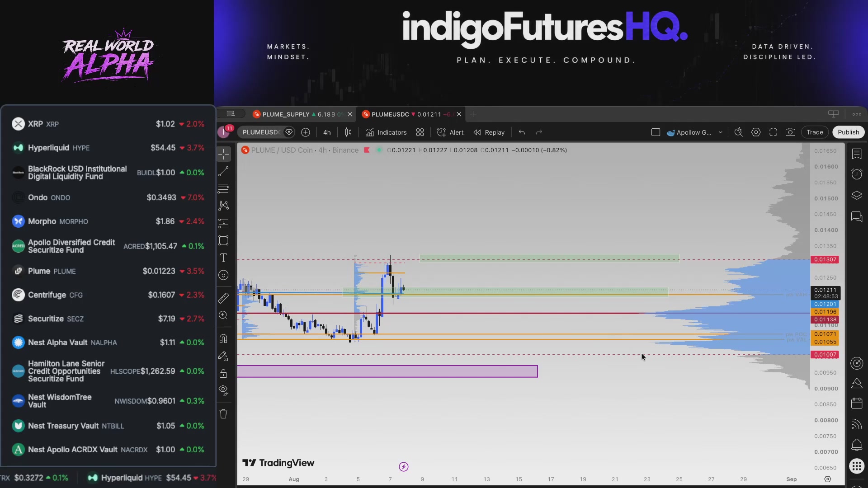This screenshot has height=488, width=868.
Task: Click the Publish button
Action: pos(848,132)
